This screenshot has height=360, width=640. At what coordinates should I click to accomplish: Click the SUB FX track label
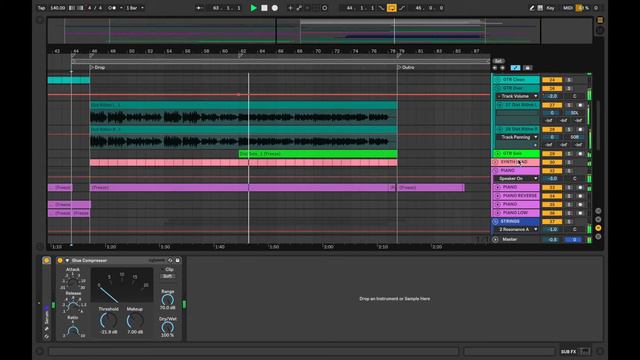[x=568, y=351]
